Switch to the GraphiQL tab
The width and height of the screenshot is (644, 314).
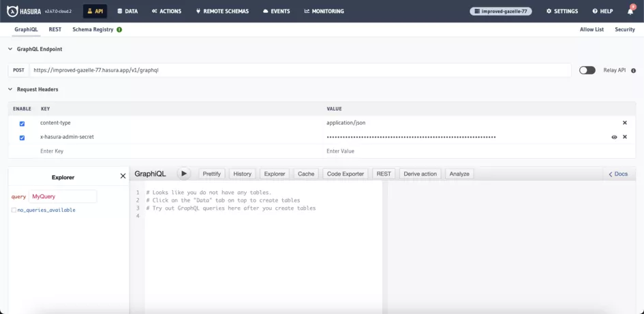26,29
